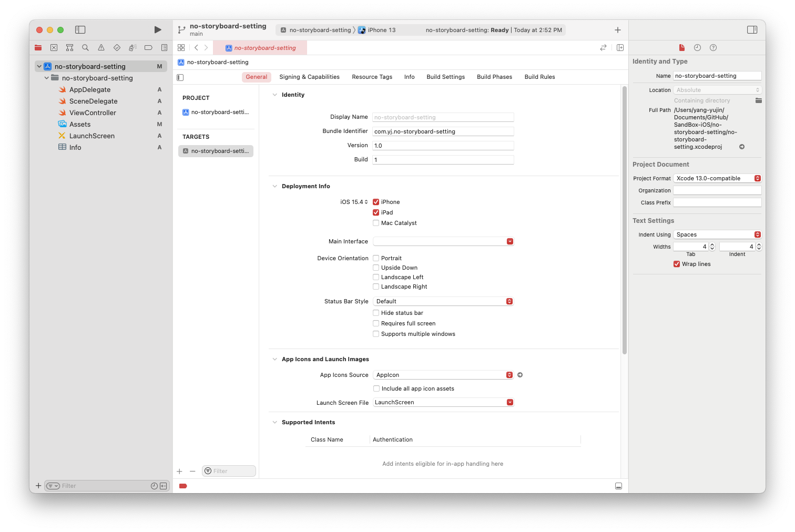
Task: Open the Status Bar Style dropdown
Action: (443, 301)
